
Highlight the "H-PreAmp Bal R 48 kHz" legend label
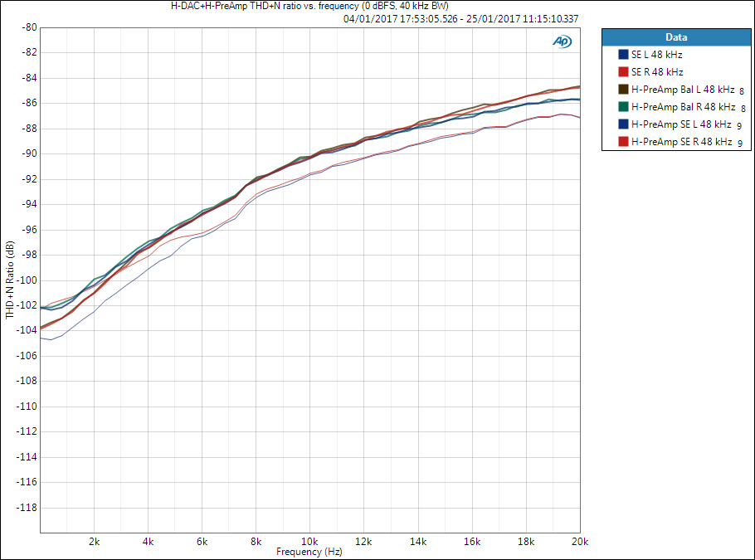tap(684, 106)
